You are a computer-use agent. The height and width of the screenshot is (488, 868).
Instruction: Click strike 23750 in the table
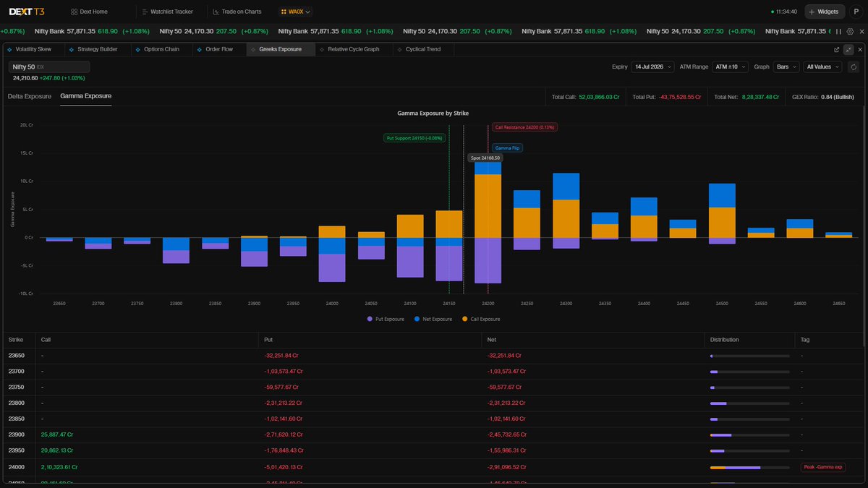pyautogui.click(x=16, y=388)
